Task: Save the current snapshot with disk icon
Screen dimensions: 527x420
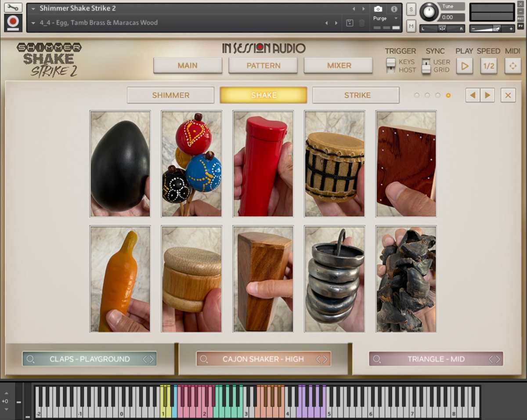Action: point(350,23)
